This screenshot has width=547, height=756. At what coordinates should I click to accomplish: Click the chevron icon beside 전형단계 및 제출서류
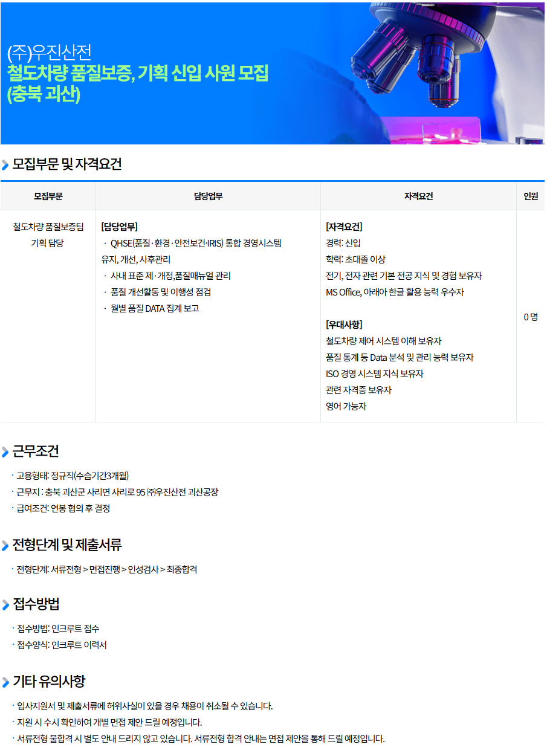tap(5, 546)
